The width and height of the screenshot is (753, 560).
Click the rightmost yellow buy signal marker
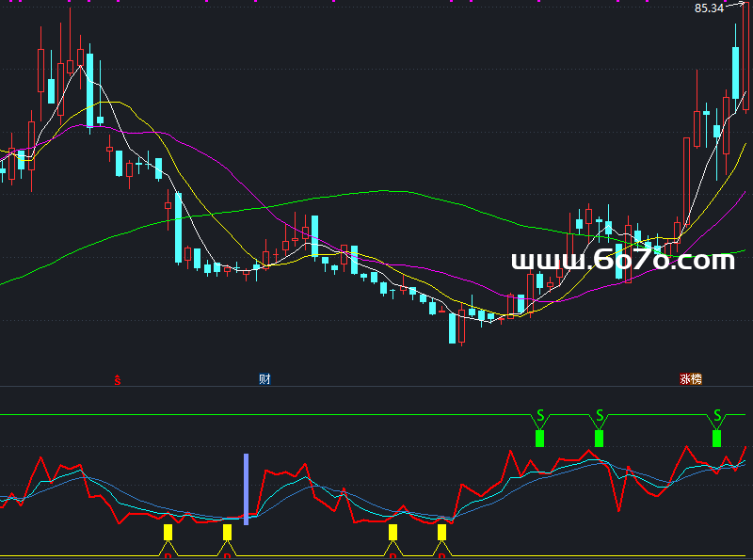441,533
